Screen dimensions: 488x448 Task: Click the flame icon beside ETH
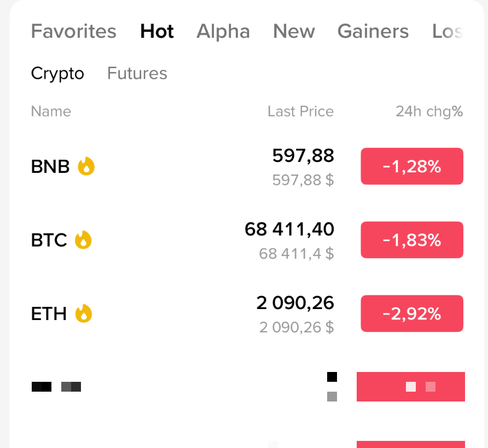click(84, 313)
